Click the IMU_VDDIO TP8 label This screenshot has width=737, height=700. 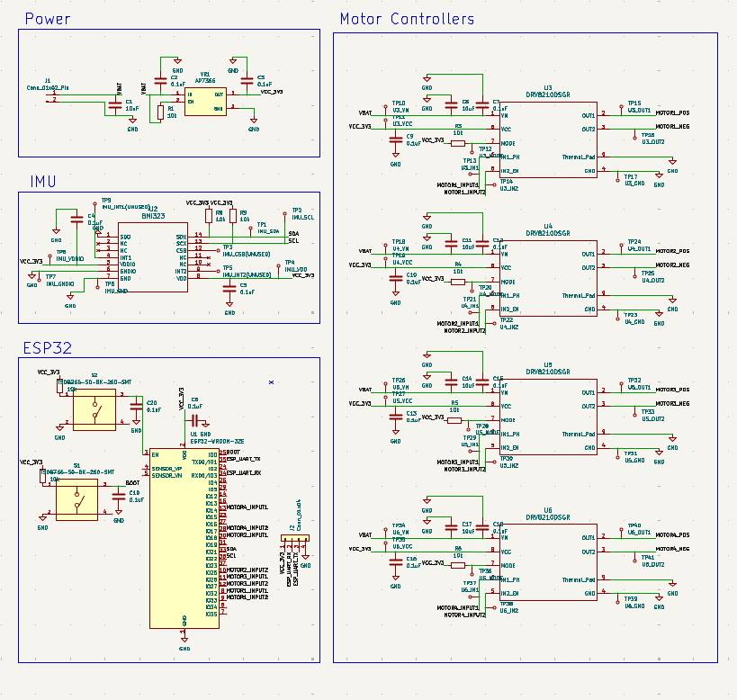[x=70, y=259]
